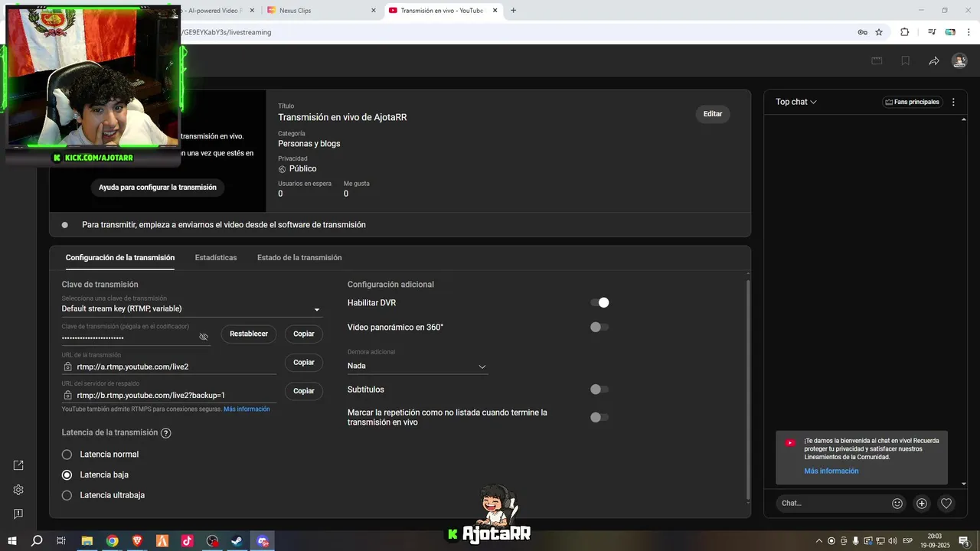This screenshot has height=551, width=980.
Task: Click the settings panel vertical scrollbar
Action: pyautogui.click(x=747, y=390)
